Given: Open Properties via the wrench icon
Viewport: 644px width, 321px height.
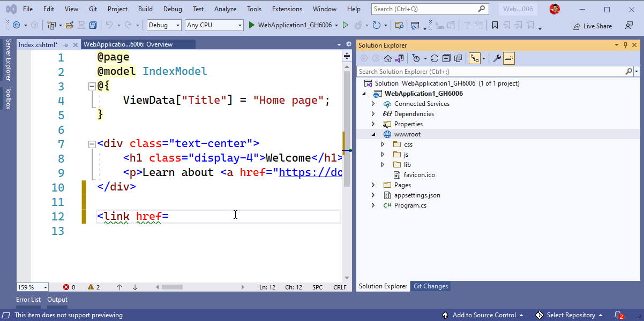Looking at the screenshot, I should 497,58.
